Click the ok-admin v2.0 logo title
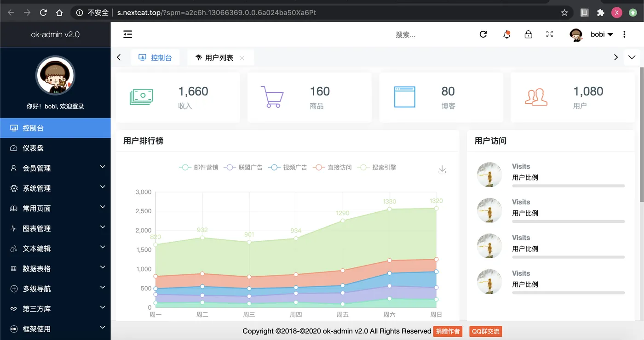 55,34
